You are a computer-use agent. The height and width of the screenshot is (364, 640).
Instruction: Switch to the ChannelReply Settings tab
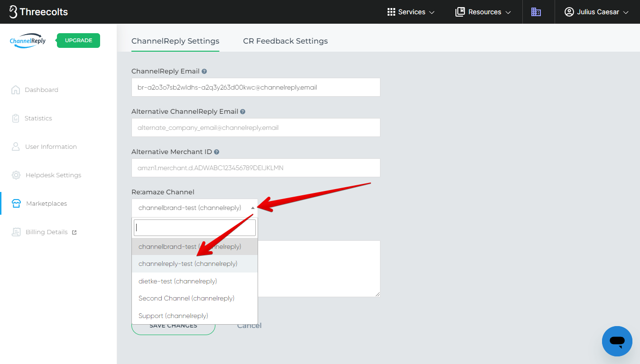coord(176,41)
